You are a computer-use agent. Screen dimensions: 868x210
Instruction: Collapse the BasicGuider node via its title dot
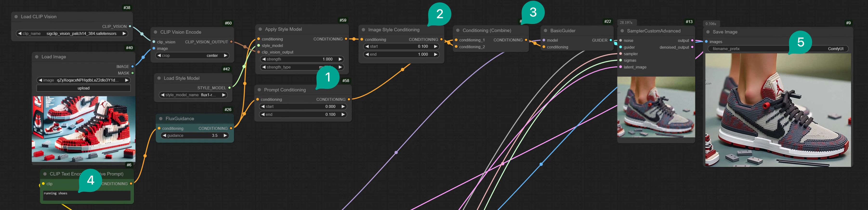point(546,30)
